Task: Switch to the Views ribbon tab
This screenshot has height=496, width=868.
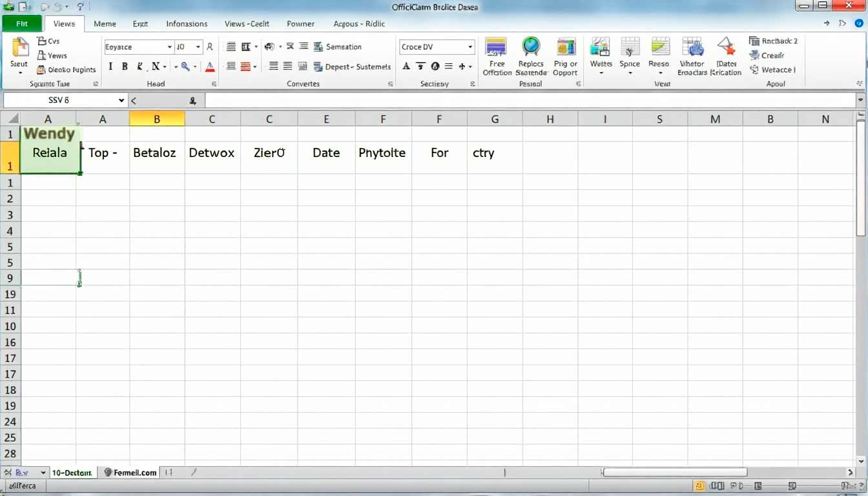Action: point(64,24)
